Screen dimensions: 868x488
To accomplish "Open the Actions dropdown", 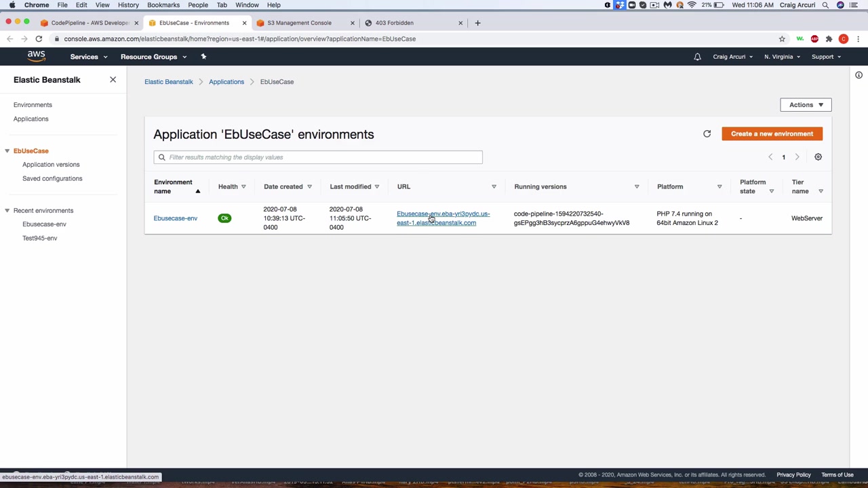I will pyautogui.click(x=806, y=105).
